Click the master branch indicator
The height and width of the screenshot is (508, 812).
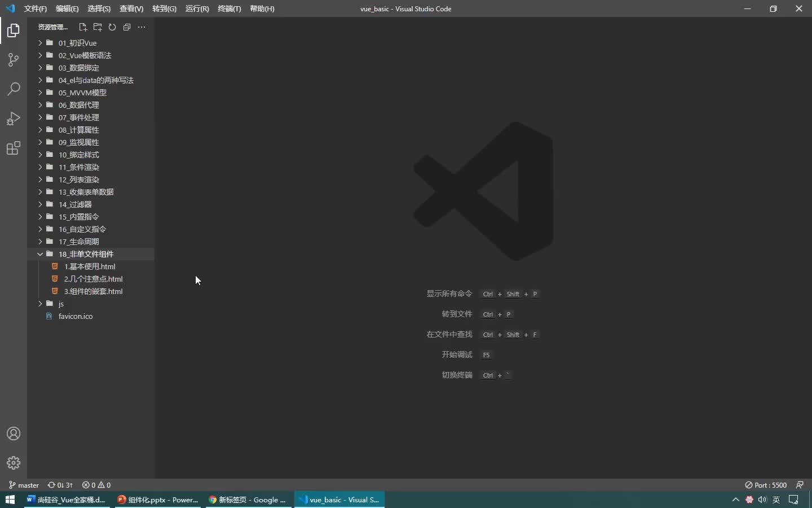coord(24,485)
